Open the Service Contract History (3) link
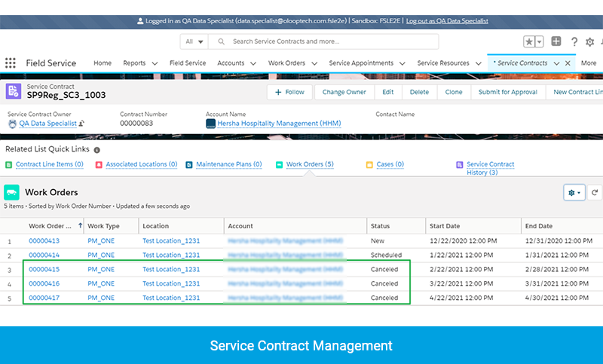 [x=491, y=168]
